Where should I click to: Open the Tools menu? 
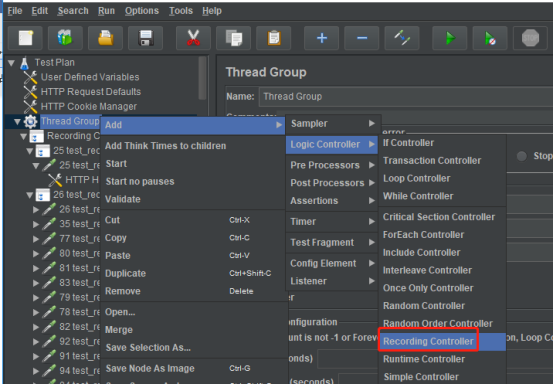point(181,11)
